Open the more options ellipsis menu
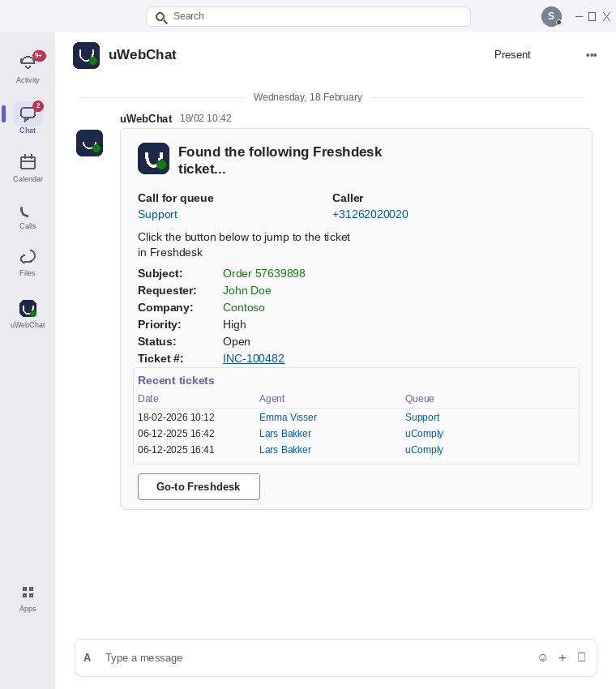This screenshot has width=616, height=689. tap(592, 55)
